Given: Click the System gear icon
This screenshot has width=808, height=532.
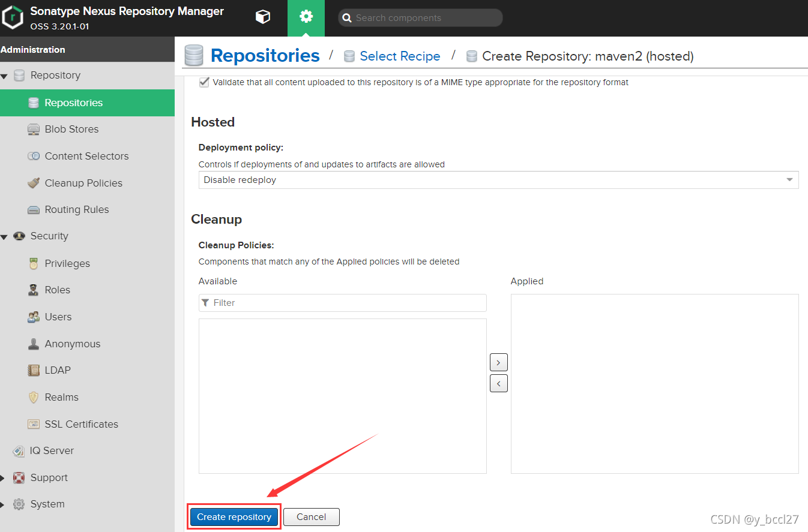Looking at the screenshot, I should click(19, 504).
